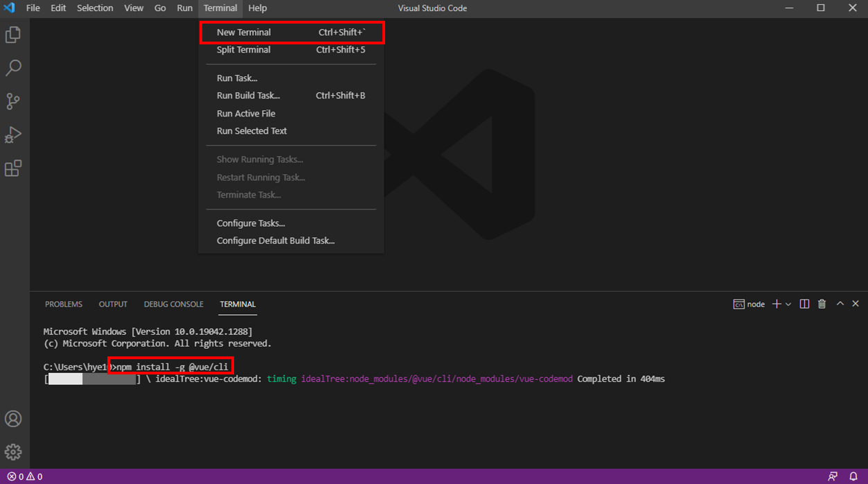Switch to the DEBUG CONSOLE tab
868x484 pixels.
point(174,304)
